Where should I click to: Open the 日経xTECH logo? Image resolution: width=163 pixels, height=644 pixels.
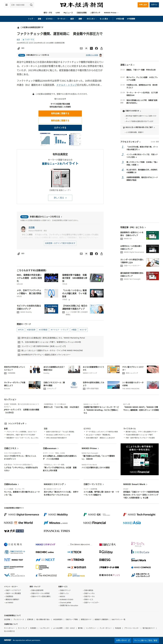point(74,552)
